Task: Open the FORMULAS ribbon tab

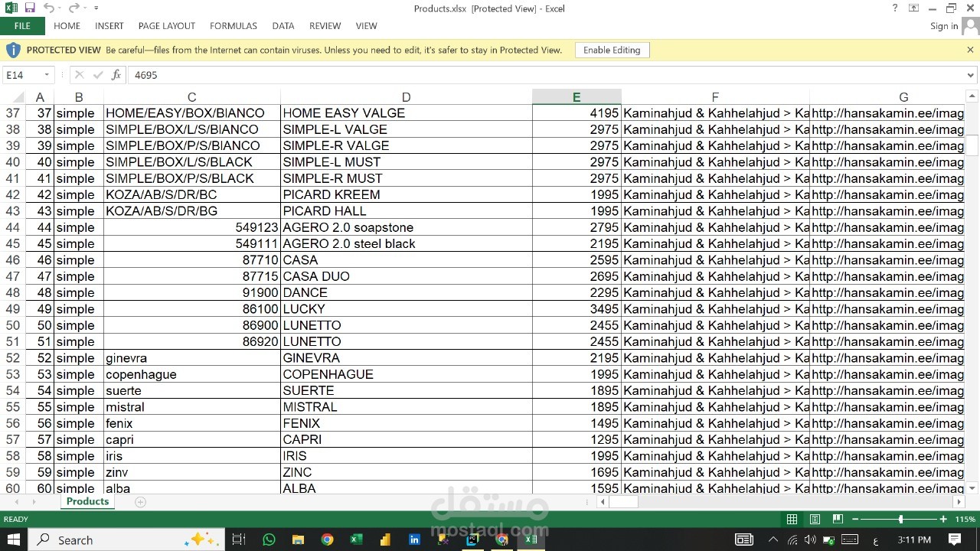Action: point(234,26)
